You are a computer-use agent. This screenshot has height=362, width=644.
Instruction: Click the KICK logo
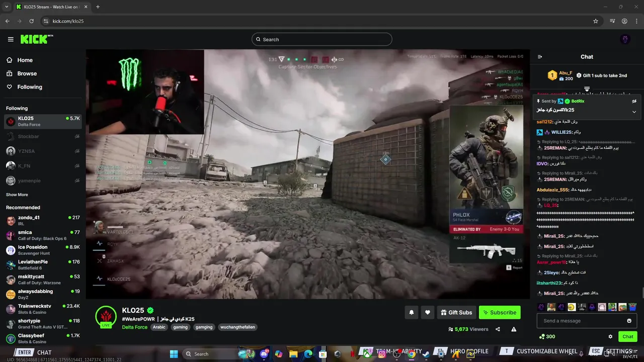(x=37, y=39)
